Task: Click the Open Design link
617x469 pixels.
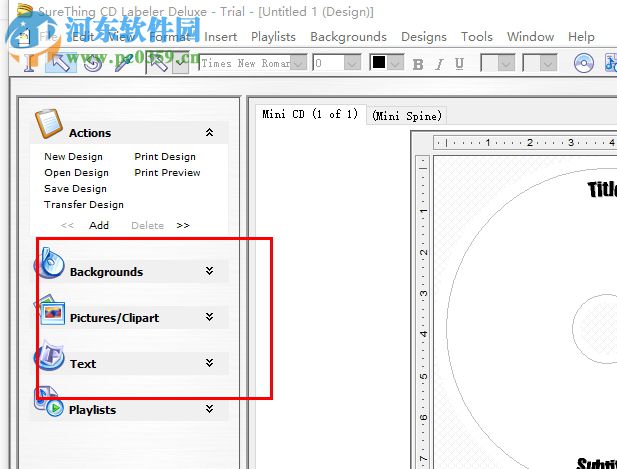Action: coord(76,173)
